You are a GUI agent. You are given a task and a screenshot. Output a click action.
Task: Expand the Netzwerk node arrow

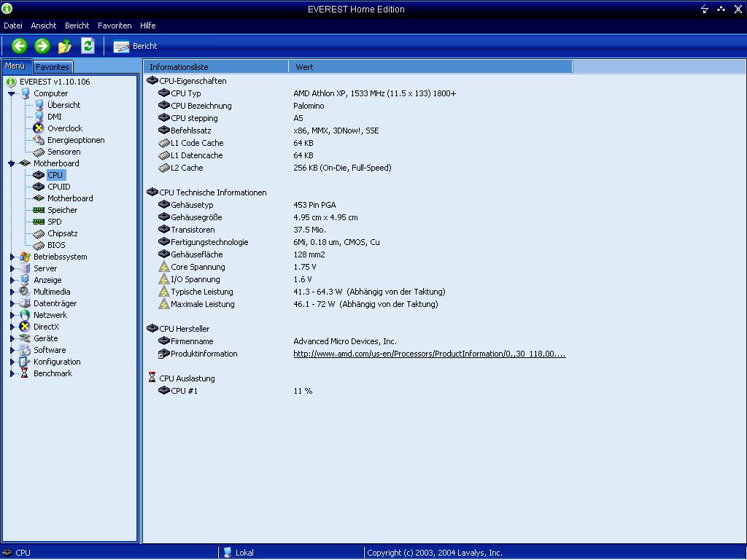12,315
